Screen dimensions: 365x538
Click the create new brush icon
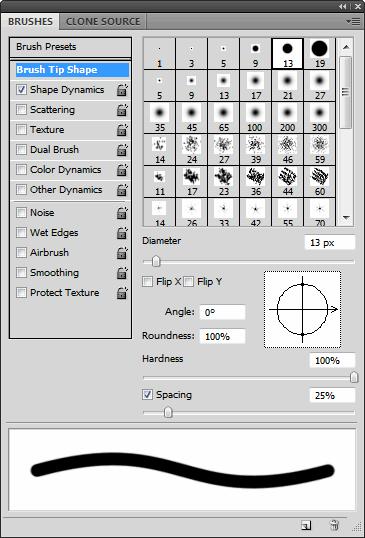[306, 525]
